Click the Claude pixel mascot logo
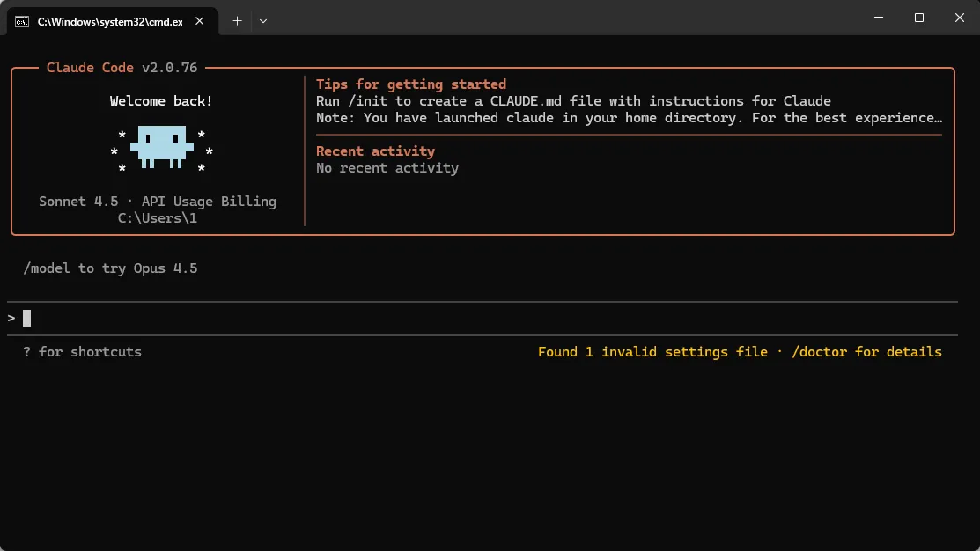The height and width of the screenshot is (551, 980). click(x=161, y=148)
